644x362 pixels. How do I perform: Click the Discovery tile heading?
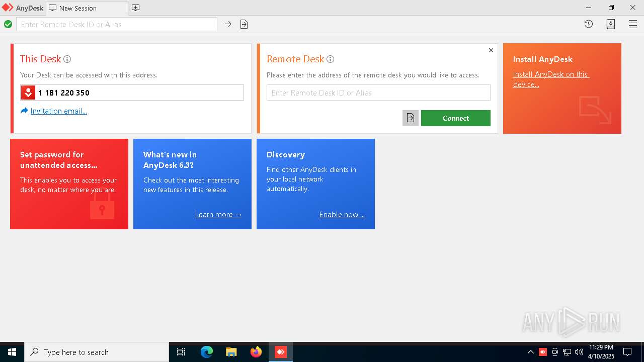pyautogui.click(x=286, y=155)
